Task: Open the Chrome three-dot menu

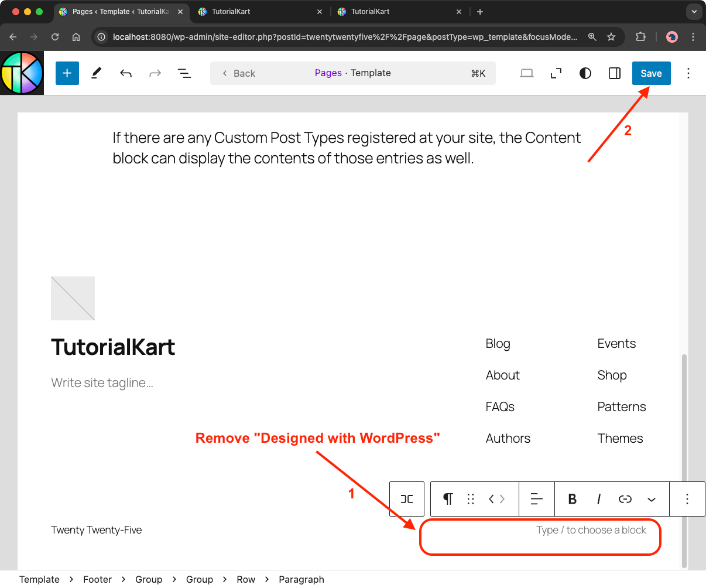Action: click(x=693, y=37)
